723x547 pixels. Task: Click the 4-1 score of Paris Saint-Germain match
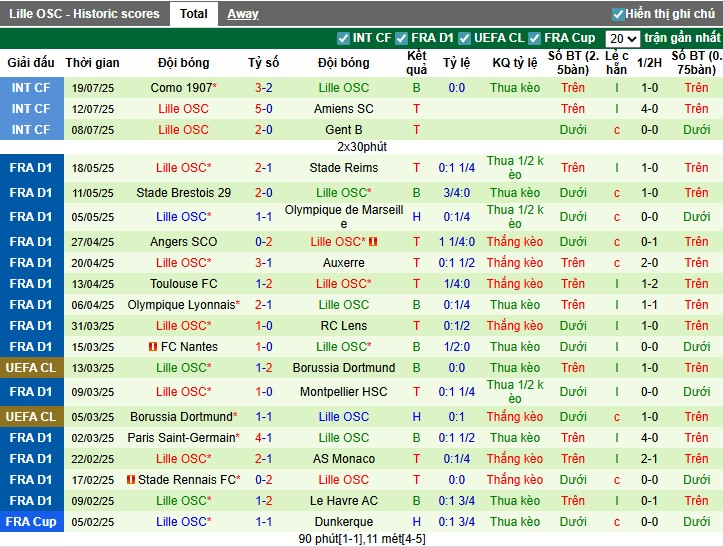(x=264, y=437)
